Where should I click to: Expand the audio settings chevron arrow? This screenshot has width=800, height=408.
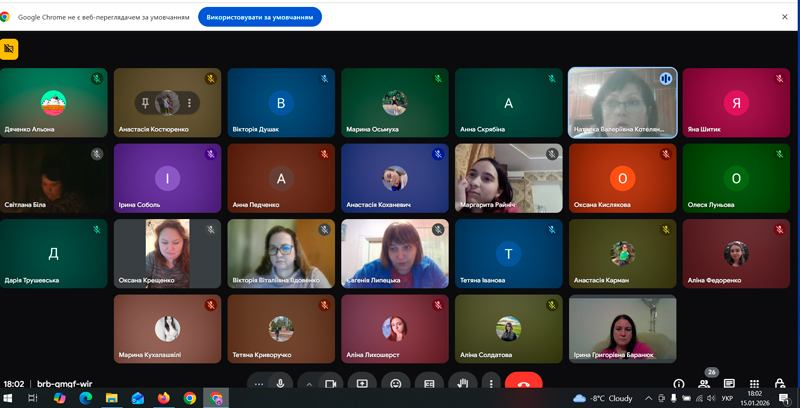pyautogui.click(x=308, y=383)
